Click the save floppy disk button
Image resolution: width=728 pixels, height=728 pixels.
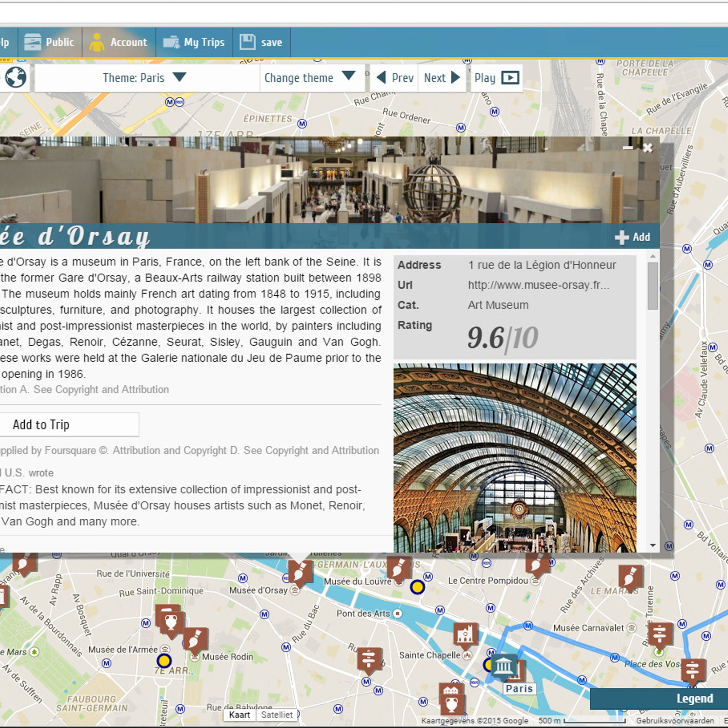click(x=262, y=42)
